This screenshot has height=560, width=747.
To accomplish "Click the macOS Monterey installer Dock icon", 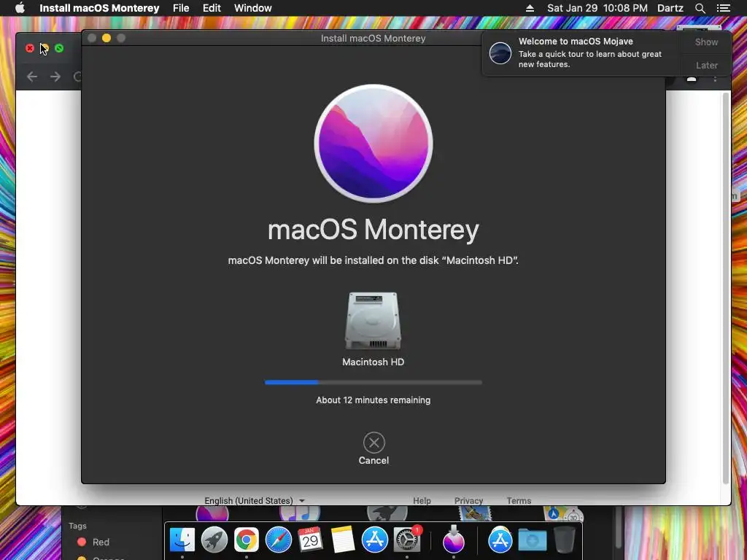I will click(454, 540).
